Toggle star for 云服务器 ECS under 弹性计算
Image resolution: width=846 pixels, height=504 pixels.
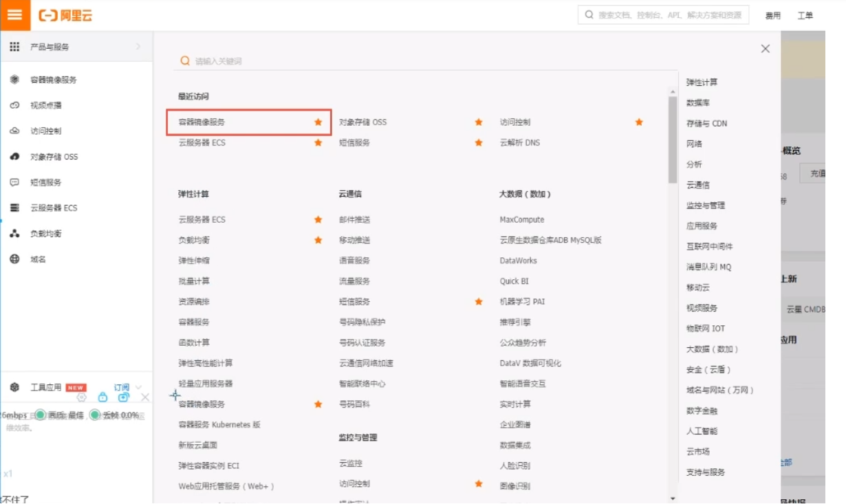[x=318, y=219]
